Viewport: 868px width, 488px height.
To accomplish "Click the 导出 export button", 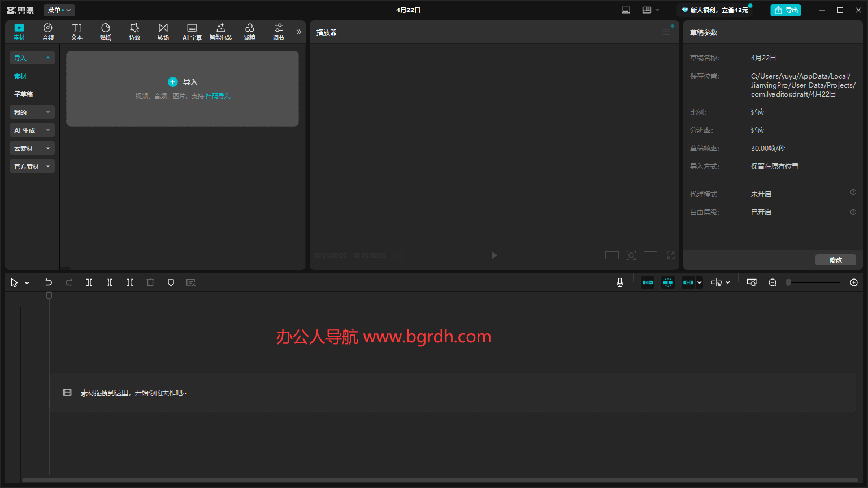I will click(785, 10).
